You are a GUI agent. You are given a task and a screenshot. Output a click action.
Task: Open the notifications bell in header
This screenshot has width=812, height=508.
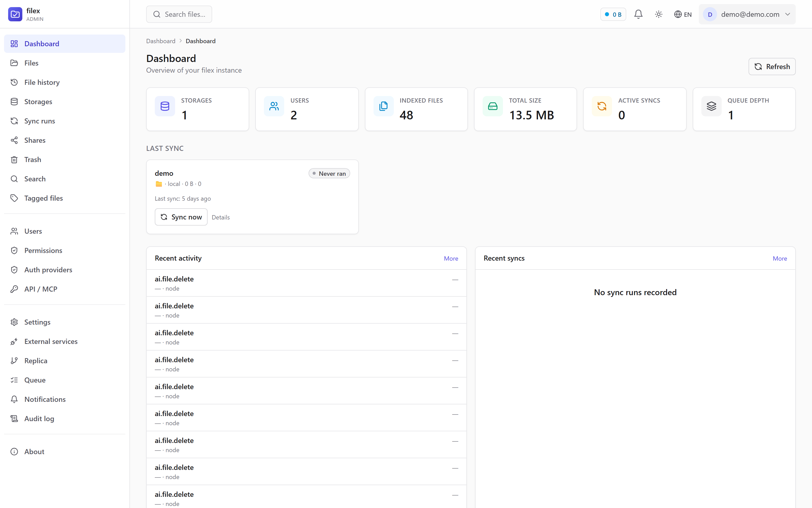click(x=638, y=14)
